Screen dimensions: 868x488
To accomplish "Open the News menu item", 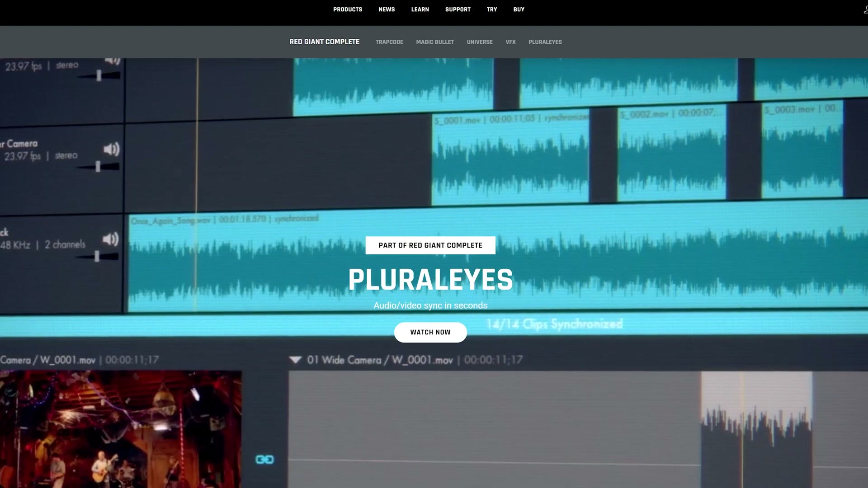I will click(x=387, y=9).
